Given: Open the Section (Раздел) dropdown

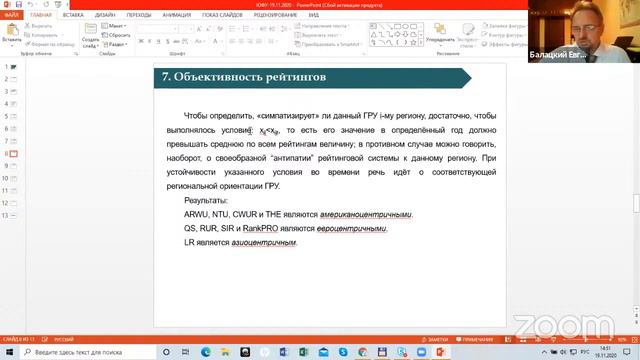Looking at the screenshot, I should coord(115,44).
